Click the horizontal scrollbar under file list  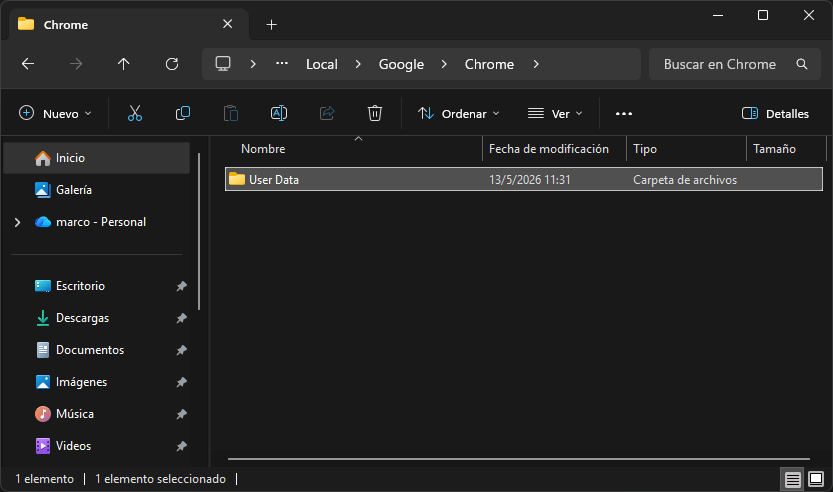pyautogui.click(x=518, y=459)
